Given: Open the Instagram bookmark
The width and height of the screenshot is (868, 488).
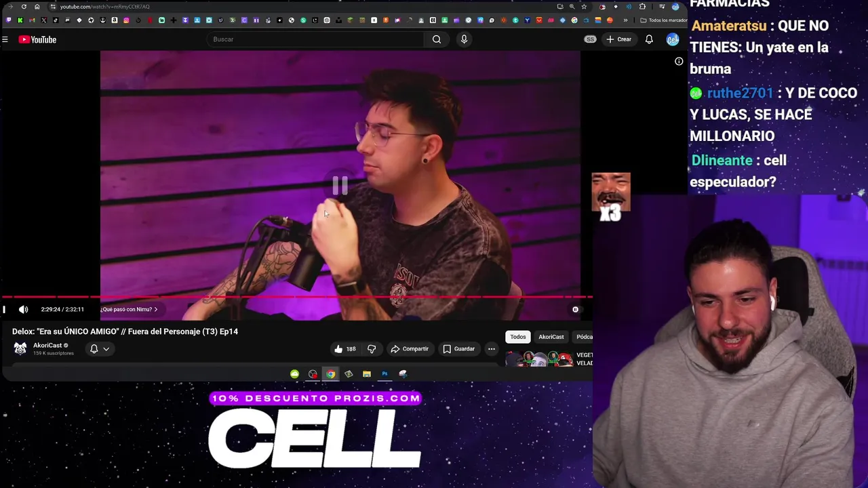Looking at the screenshot, I should 126,20.
